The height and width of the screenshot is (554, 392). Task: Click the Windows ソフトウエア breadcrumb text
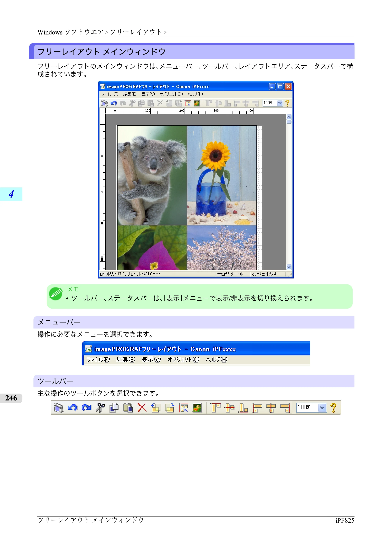(x=71, y=32)
